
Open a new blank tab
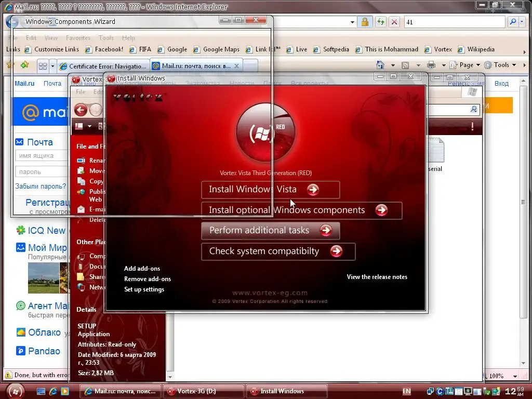(x=250, y=66)
